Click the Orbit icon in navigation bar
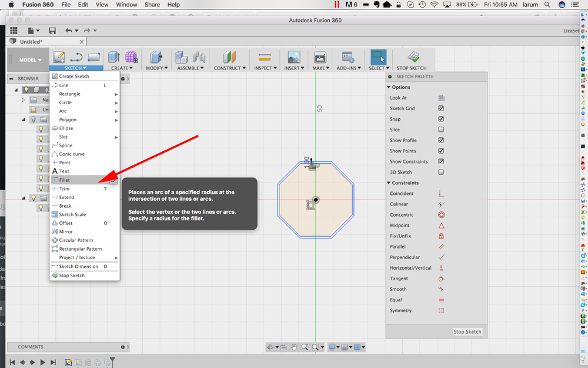The height and width of the screenshot is (368, 588). click(x=270, y=347)
